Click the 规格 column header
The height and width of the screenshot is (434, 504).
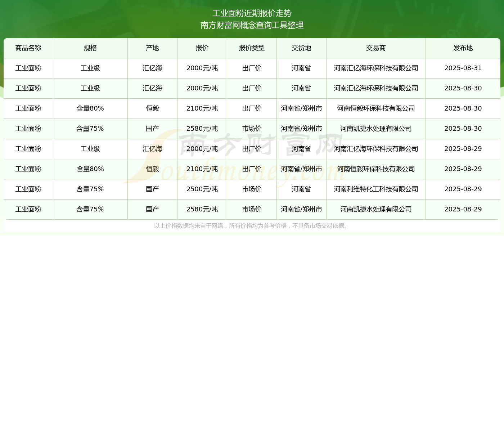coord(90,48)
